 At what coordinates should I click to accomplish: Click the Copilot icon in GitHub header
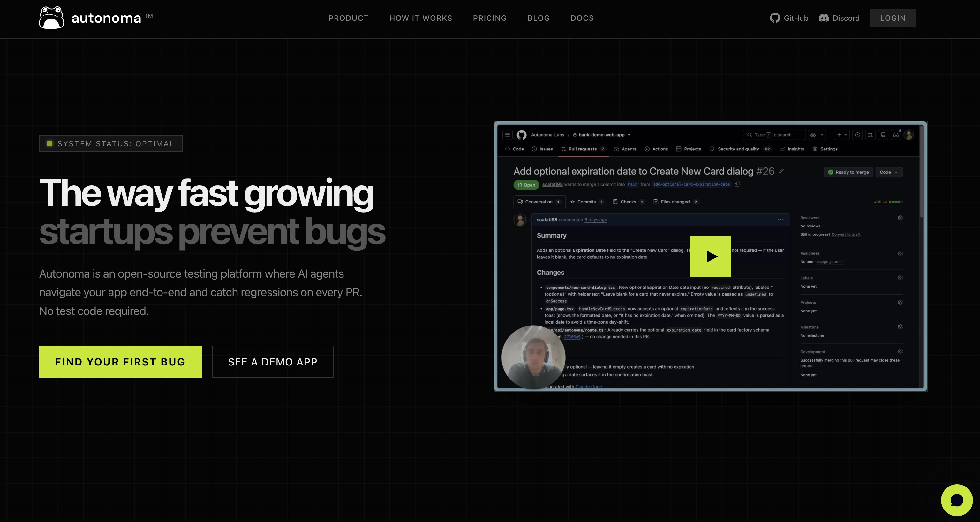coord(813,135)
